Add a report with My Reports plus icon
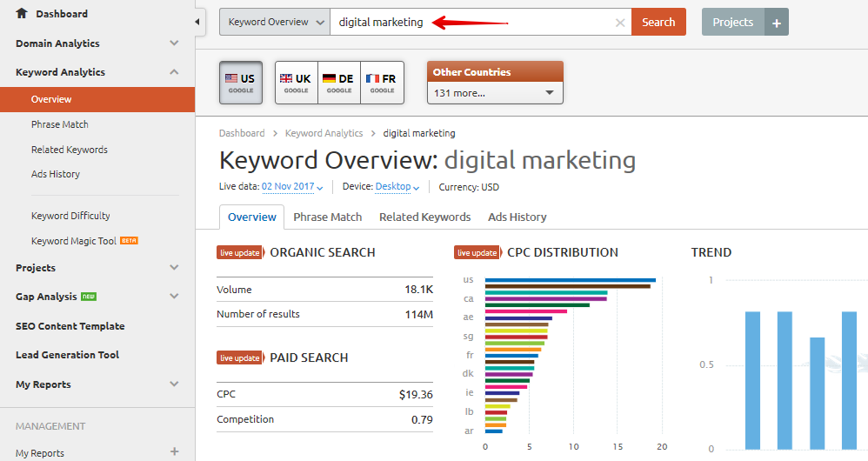 click(174, 451)
